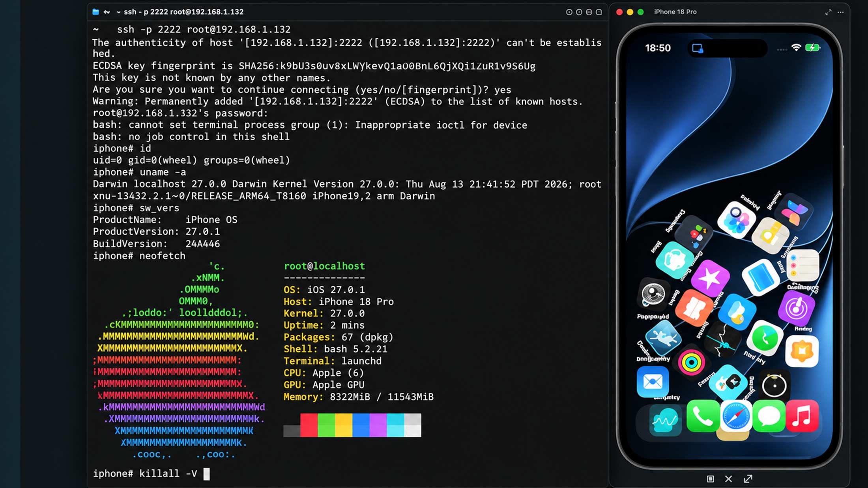Image resolution: width=868 pixels, height=488 pixels.
Task: Click the 'BuildVersion: 24A446' line
Action: point(156,244)
